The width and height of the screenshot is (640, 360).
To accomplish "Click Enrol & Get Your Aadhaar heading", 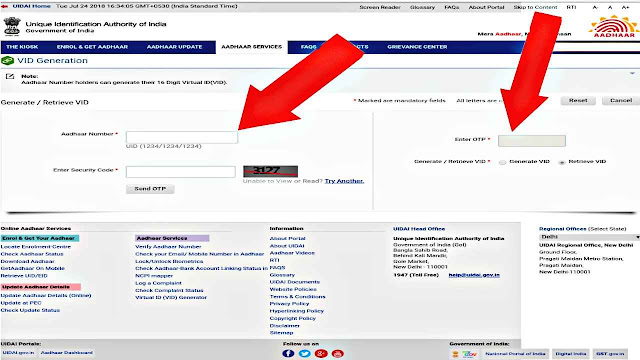I will tap(40, 238).
